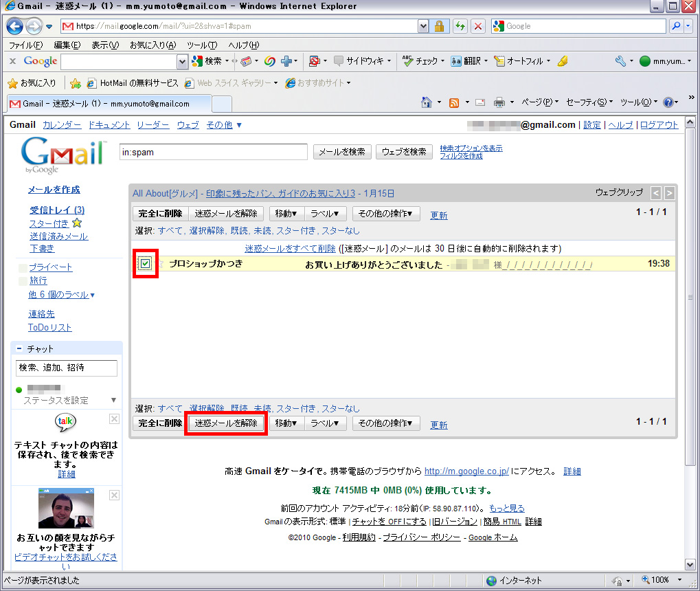Click the Read Mail envelope icon in command bar
The height and width of the screenshot is (591, 700).
(480, 103)
